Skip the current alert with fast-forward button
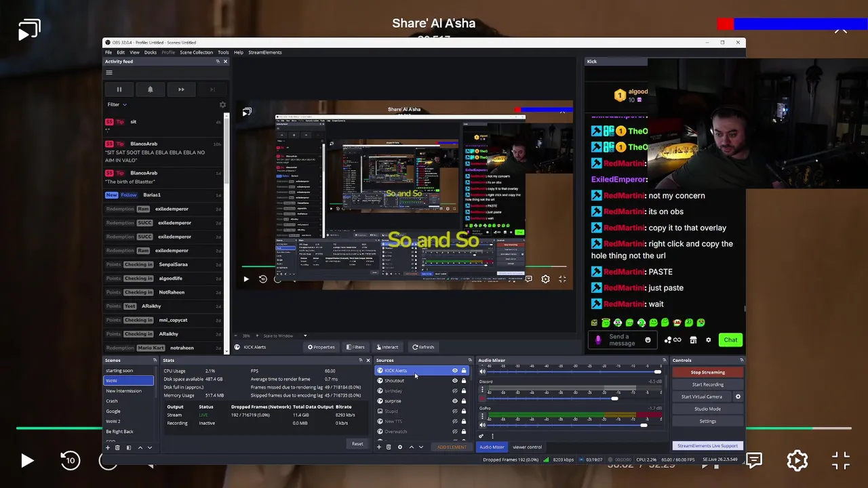Screen dimensions: 868x488 tap(181, 89)
